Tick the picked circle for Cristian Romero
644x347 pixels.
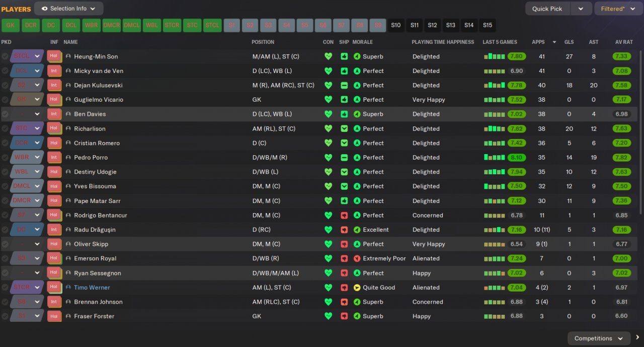5,143
